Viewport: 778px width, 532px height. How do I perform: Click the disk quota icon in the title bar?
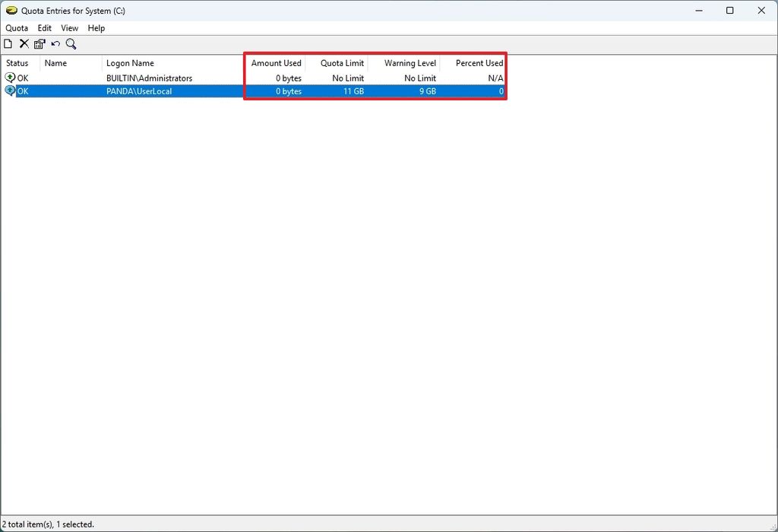click(x=9, y=11)
